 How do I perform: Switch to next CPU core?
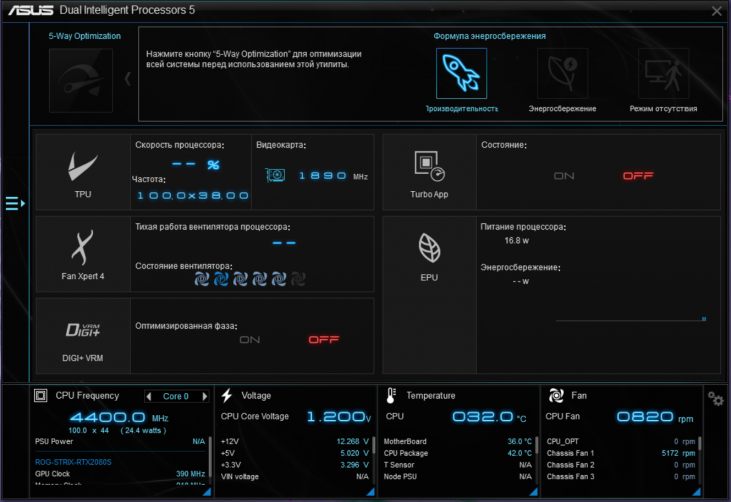point(204,396)
